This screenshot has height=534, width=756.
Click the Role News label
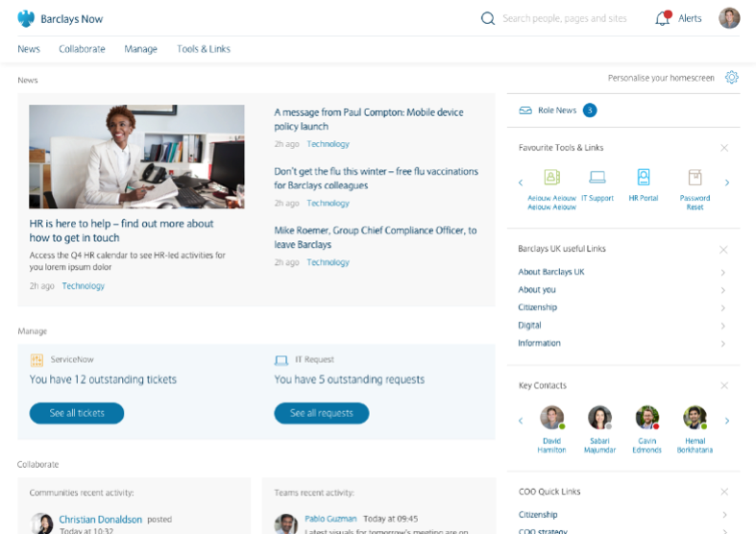557,110
